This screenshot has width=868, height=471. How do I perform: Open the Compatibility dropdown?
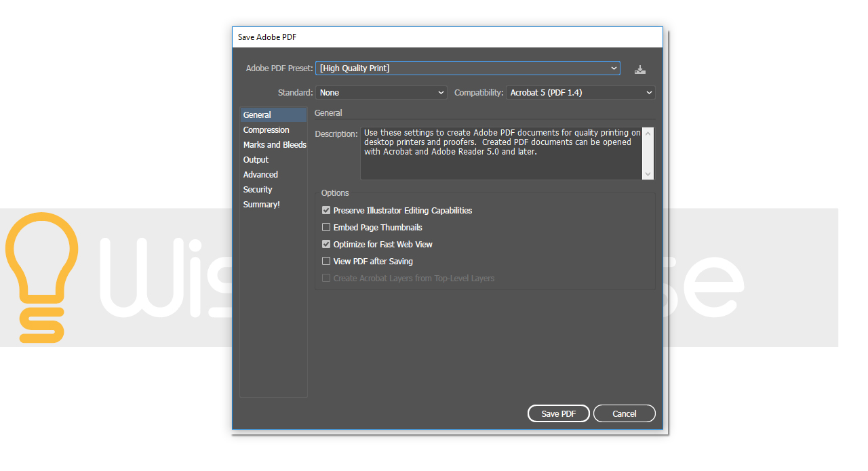pos(580,93)
